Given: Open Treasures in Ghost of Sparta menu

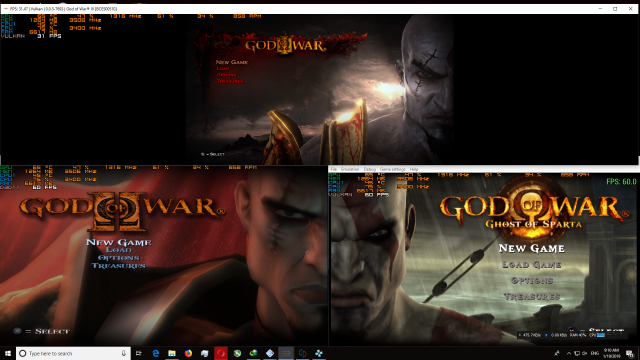Looking at the screenshot, I should click(532, 296).
